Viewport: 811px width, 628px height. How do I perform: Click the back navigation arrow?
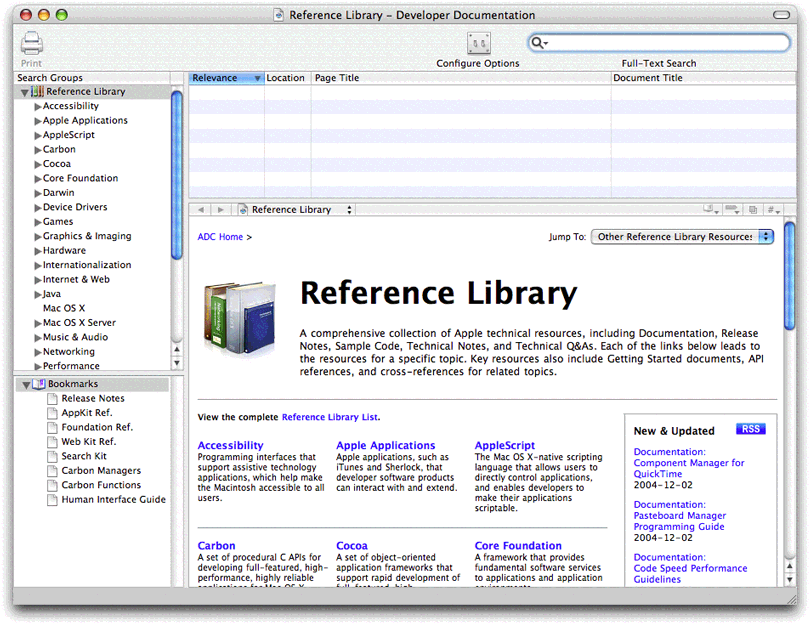point(201,210)
